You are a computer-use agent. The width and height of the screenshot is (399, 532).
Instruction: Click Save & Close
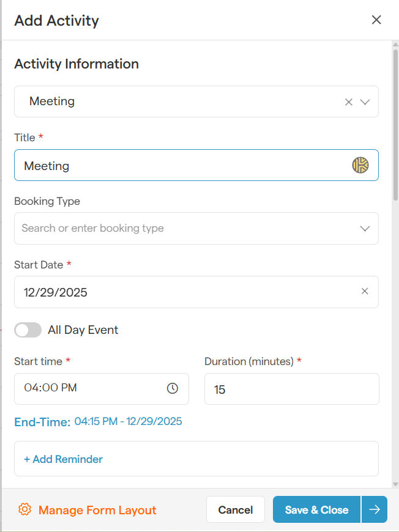pos(316,509)
